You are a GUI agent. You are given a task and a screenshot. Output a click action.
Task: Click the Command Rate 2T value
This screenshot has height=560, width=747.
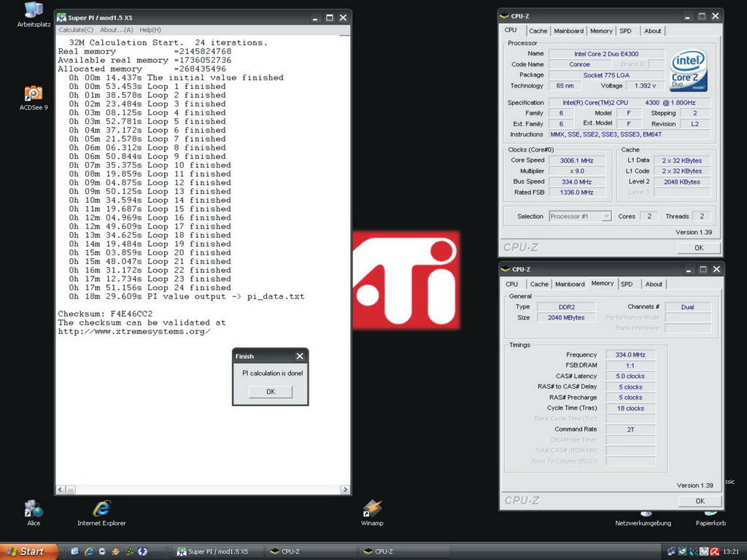(630, 429)
